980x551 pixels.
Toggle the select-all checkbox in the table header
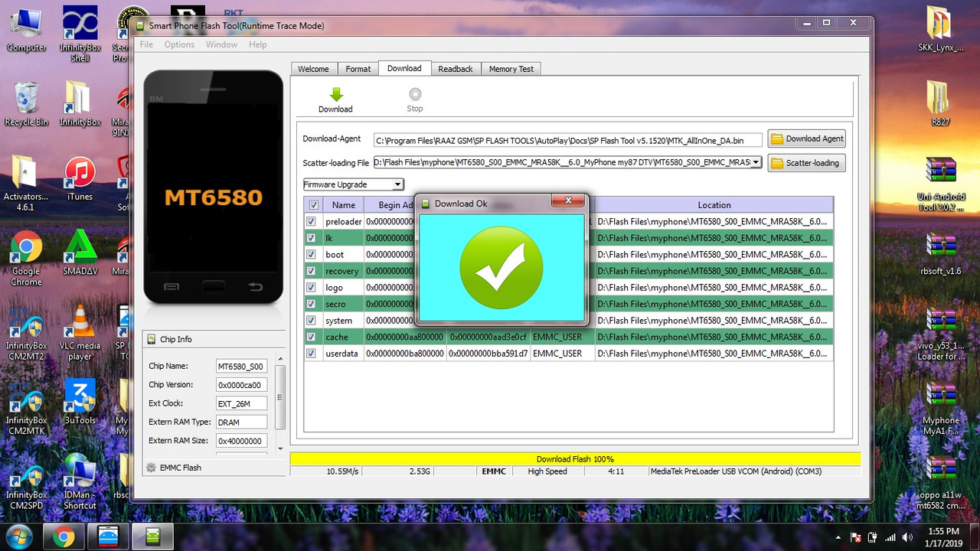313,205
